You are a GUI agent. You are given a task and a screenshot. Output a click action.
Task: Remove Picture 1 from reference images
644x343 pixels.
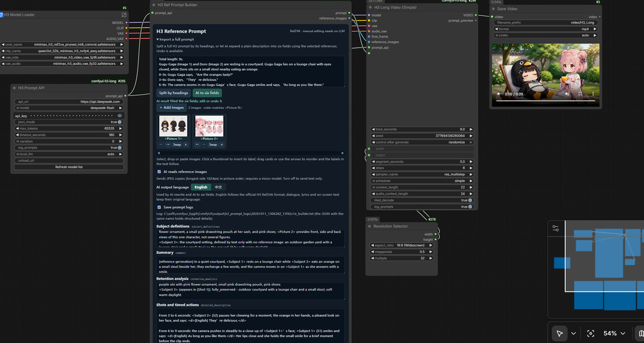(186, 145)
